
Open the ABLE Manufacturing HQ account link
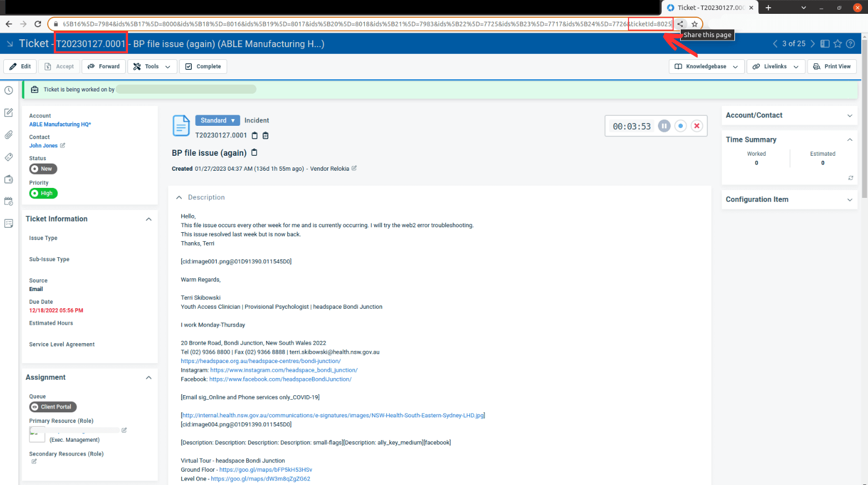pyautogui.click(x=60, y=125)
